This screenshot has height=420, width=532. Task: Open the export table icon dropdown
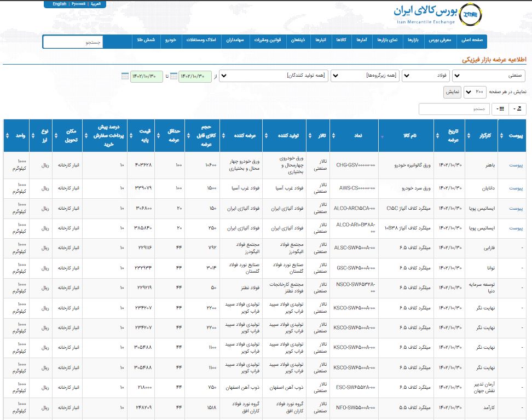[517, 109]
